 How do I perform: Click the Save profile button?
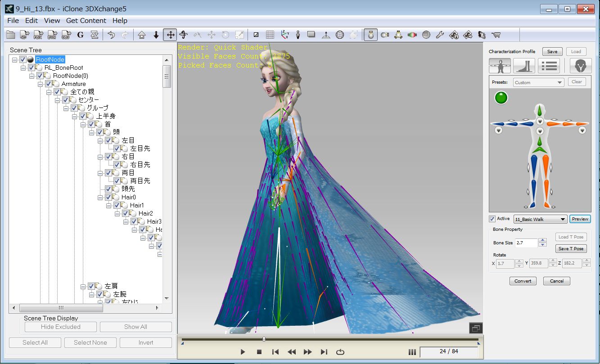[552, 51]
